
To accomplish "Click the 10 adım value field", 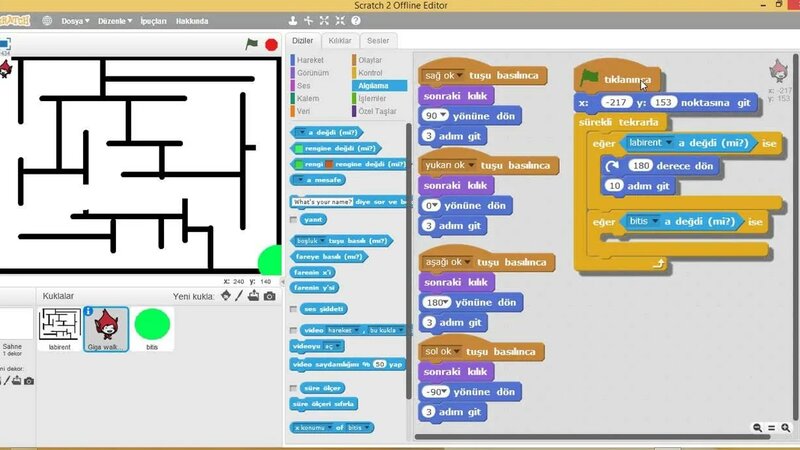I will click(614, 186).
